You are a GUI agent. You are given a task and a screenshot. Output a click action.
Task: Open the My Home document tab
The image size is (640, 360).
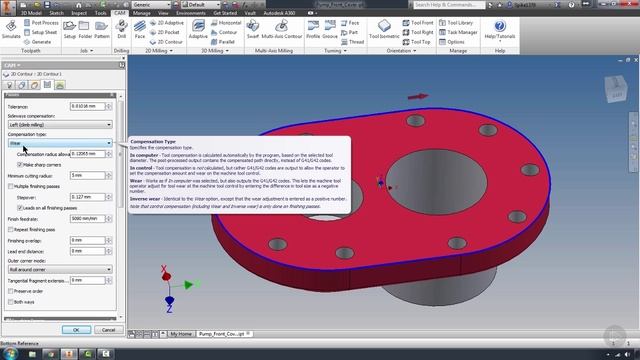click(181, 334)
